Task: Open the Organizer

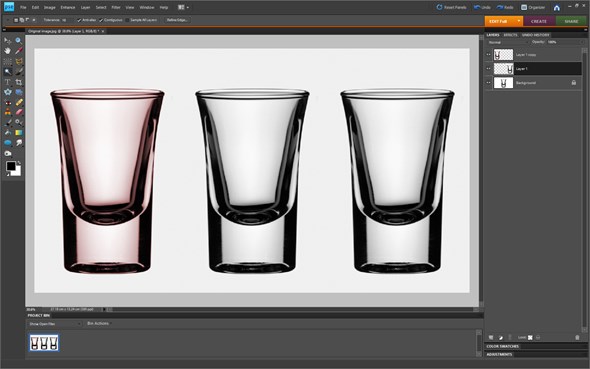Action: click(533, 7)
